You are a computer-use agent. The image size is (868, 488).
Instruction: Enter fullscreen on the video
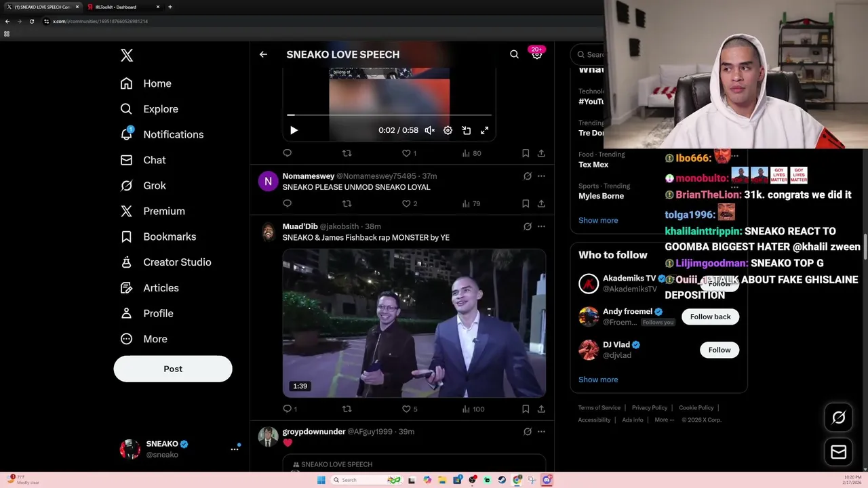click(485, 130)
